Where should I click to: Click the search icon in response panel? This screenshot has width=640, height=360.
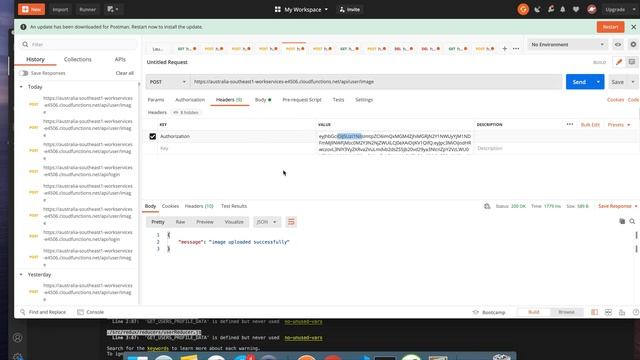click(632, 221)
